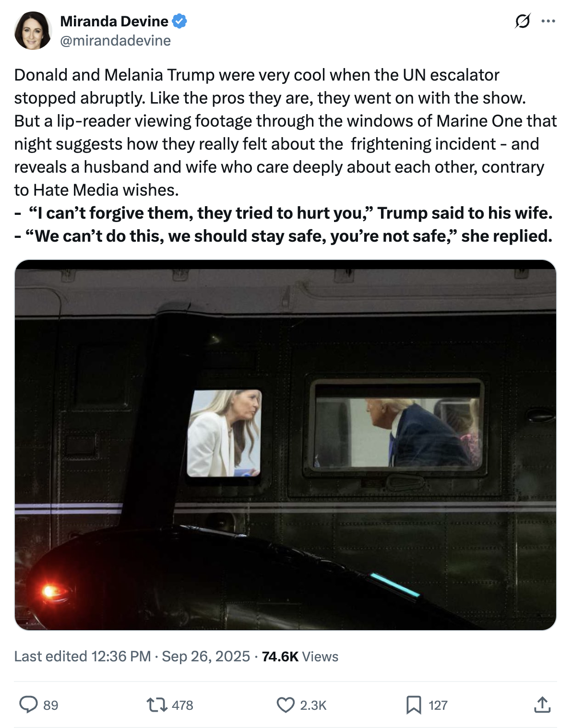572x728 pixels.
Task: Like the post with heart icon
Action: 286,705
